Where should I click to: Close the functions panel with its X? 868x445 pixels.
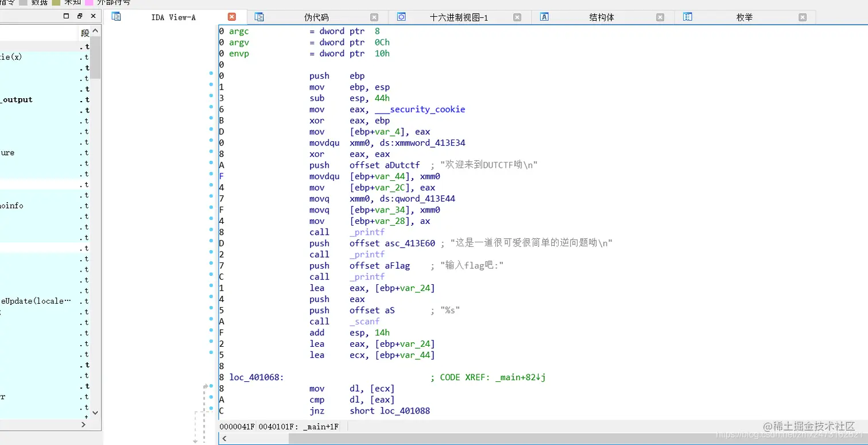click(x=93, y=16)
